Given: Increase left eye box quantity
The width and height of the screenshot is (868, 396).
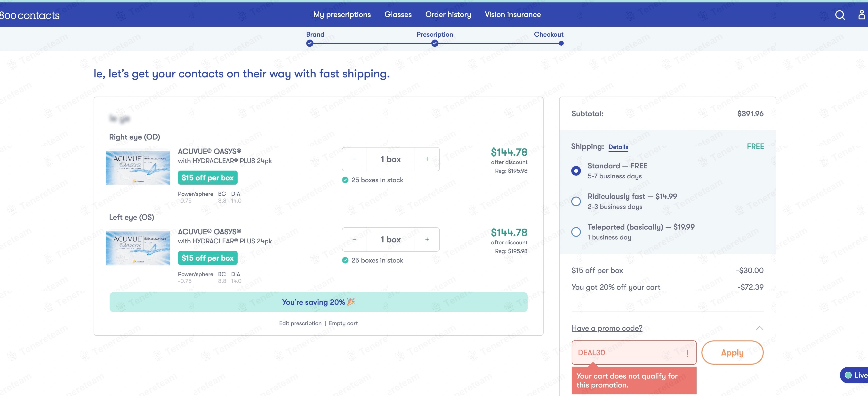Looking at the screenshot, I should (427, 239).
